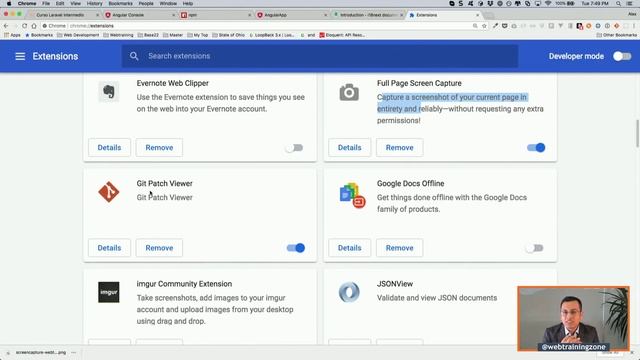This screenshot has height=360, width=640.
Task: Click the Git Patch Viewer logo
Action: point(109,192)
